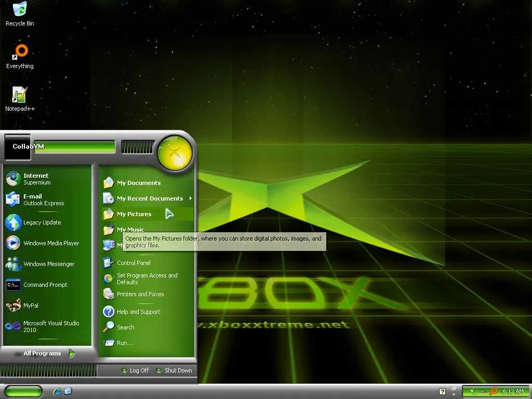Launch Internet Explorer from Quick Launch
Viewport: 532px width, 399px height.
tap(57, 392)
